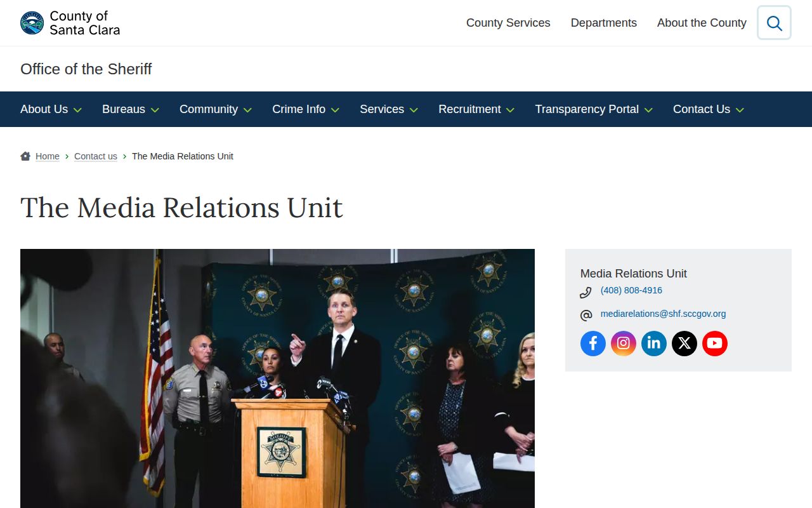Viewport: 812px width, 508px height.
Task: Open Departments in top navigation
Action: click(x=604, y=23)
